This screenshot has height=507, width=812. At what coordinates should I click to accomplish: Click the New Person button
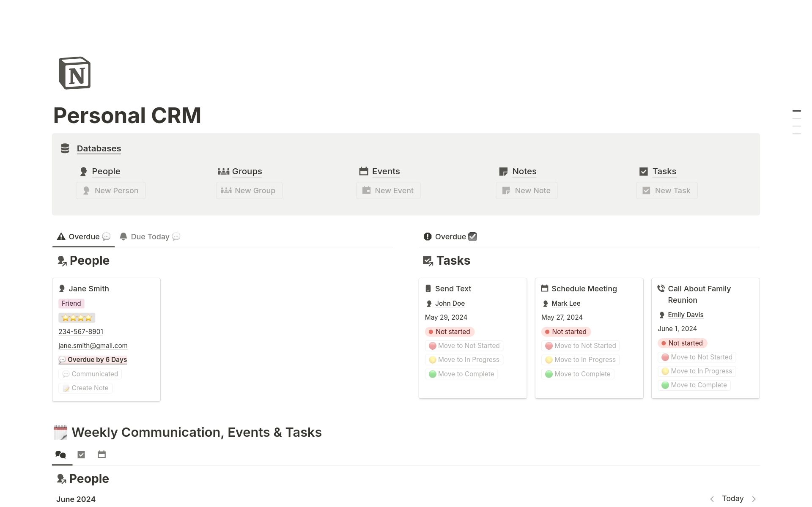coord(111,191)
